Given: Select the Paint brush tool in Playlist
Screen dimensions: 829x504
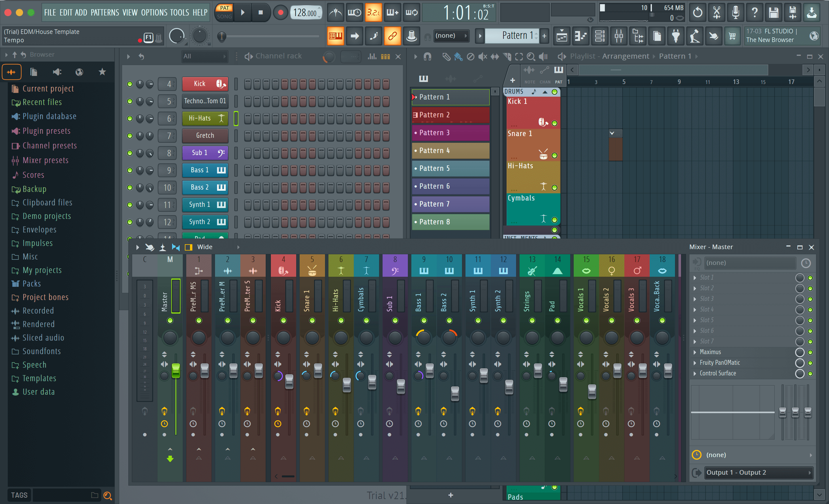Looking at the screenshot, I should [458, 56].
